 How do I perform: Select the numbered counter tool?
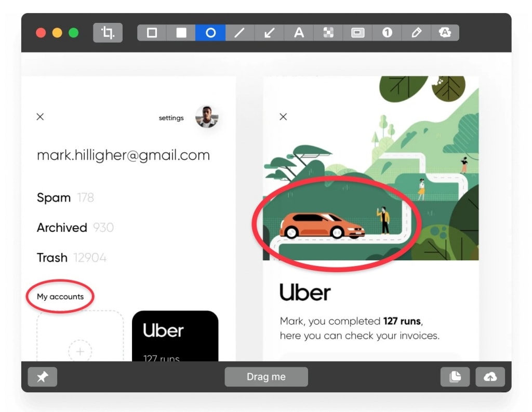tap(387, 33)
